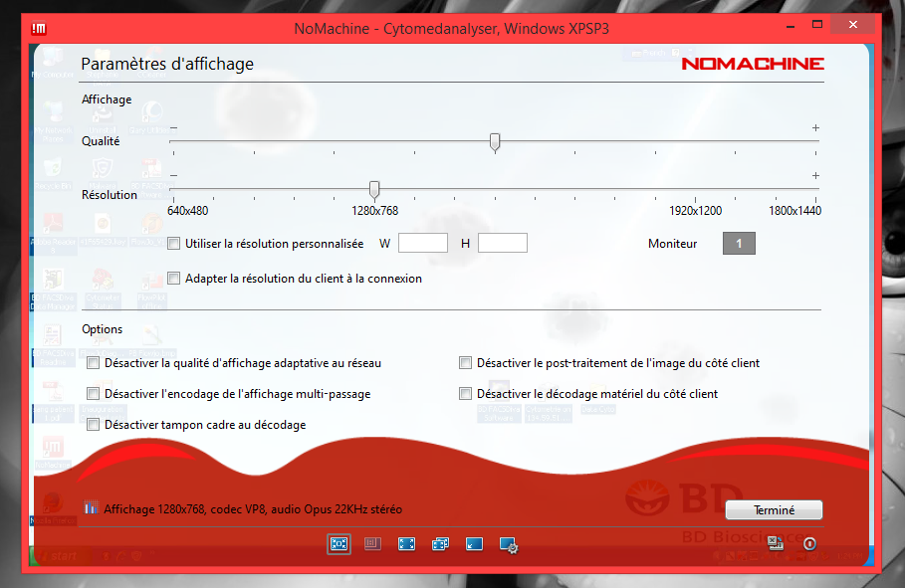Click the 1800x1440 resolution label
The image size is (905, 588).
point(794,211)
